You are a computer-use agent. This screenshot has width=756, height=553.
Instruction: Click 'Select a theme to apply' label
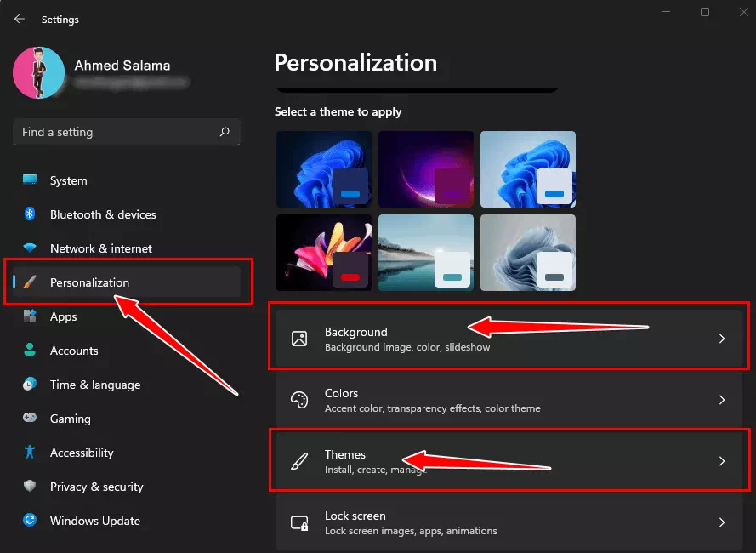(338, 111)
